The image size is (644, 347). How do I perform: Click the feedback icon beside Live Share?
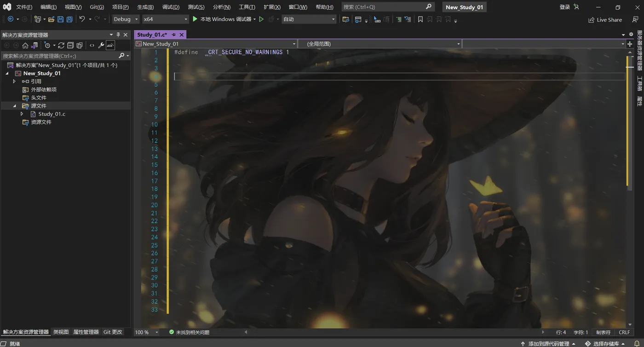(x=635, y=20)
